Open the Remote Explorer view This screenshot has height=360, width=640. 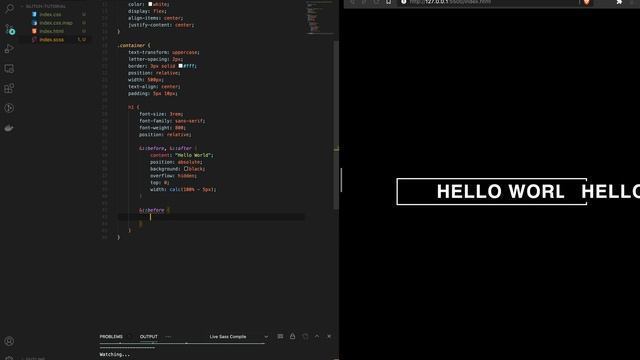pyautogui.click(x=9, y=69)
